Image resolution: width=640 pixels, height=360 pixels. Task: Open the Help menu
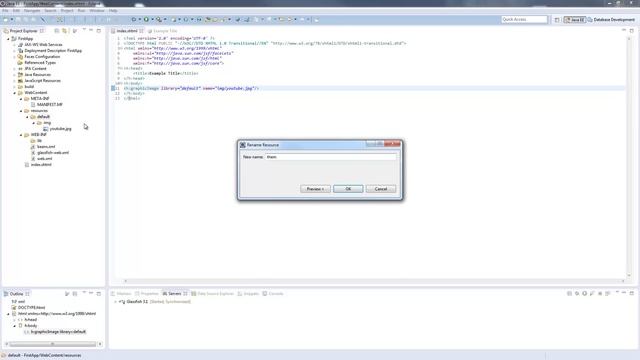[x=113, y=11]
